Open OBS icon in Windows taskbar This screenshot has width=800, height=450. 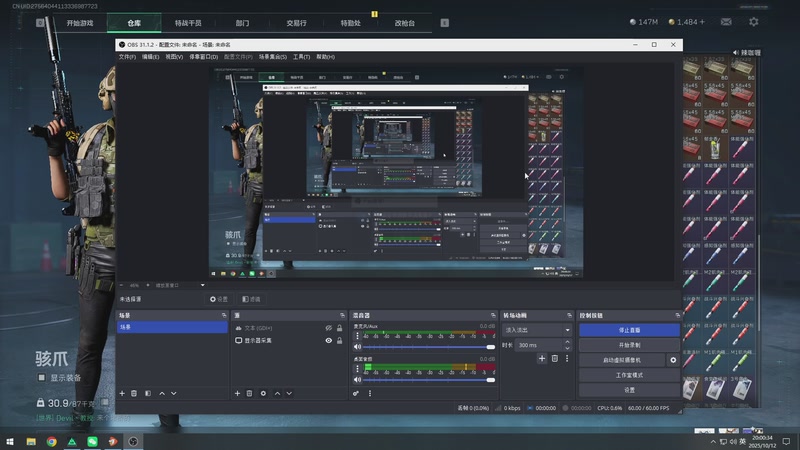[133, 441]
